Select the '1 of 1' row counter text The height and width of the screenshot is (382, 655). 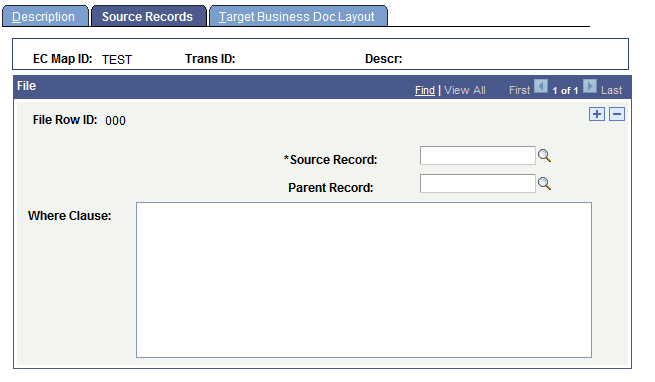pyautogui.click(x=565, y=91)
